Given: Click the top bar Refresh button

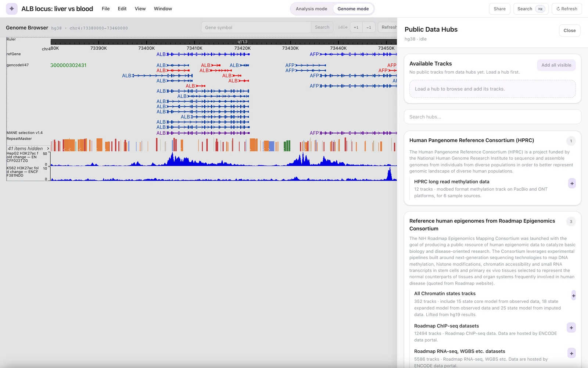Looking at the screenshot, I should tap(567, 9).
